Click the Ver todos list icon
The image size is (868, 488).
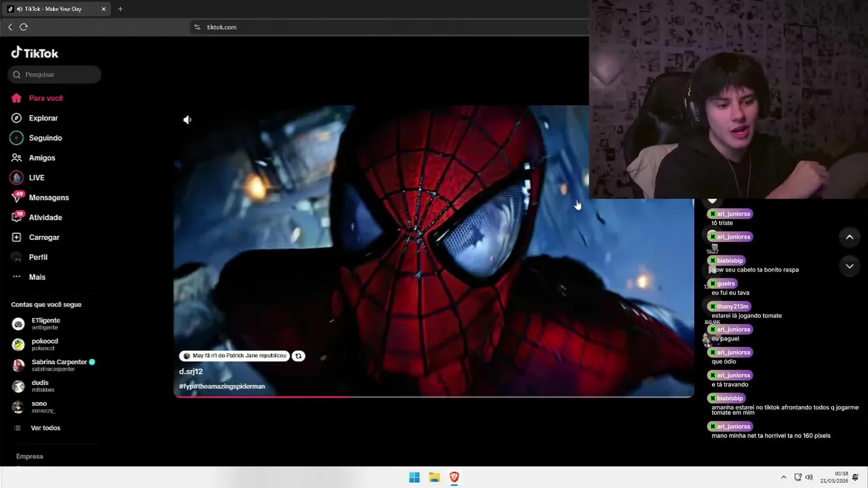pyautogui.click(x=17, y=428)
